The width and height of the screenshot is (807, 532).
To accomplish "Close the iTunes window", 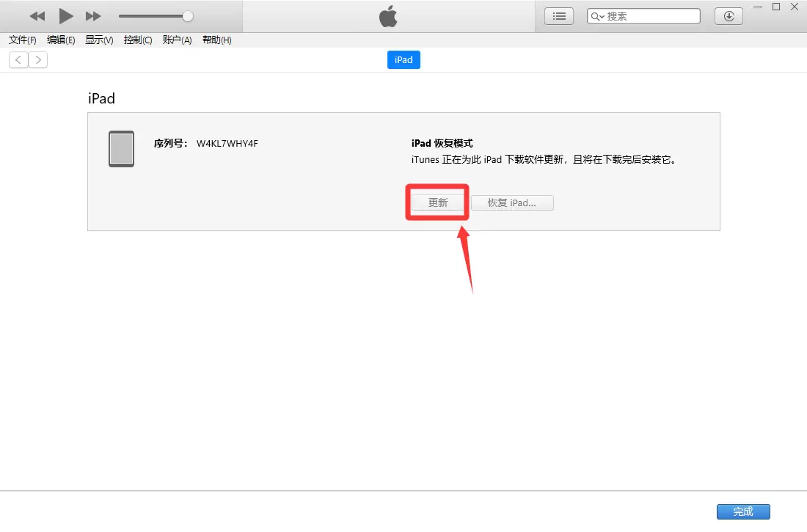I will click(795, 7).
